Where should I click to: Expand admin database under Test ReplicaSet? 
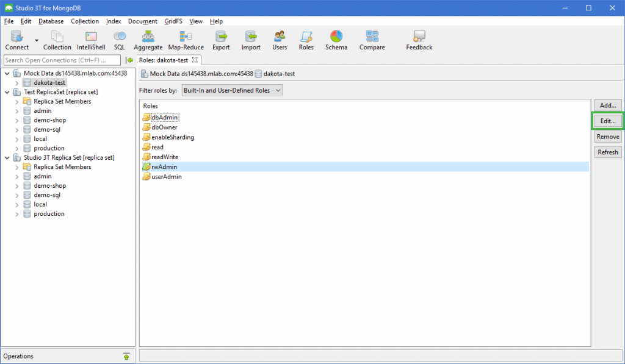point(16,111)
